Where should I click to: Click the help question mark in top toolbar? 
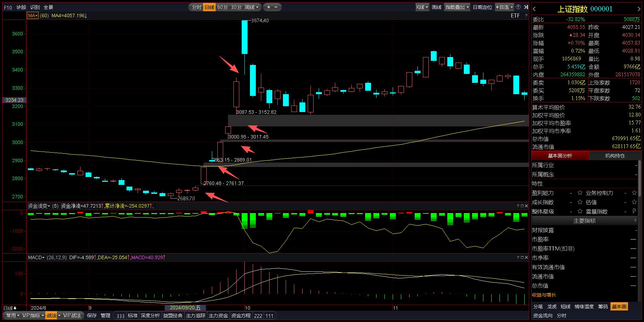pyautogui.click(x=518, y=7)
